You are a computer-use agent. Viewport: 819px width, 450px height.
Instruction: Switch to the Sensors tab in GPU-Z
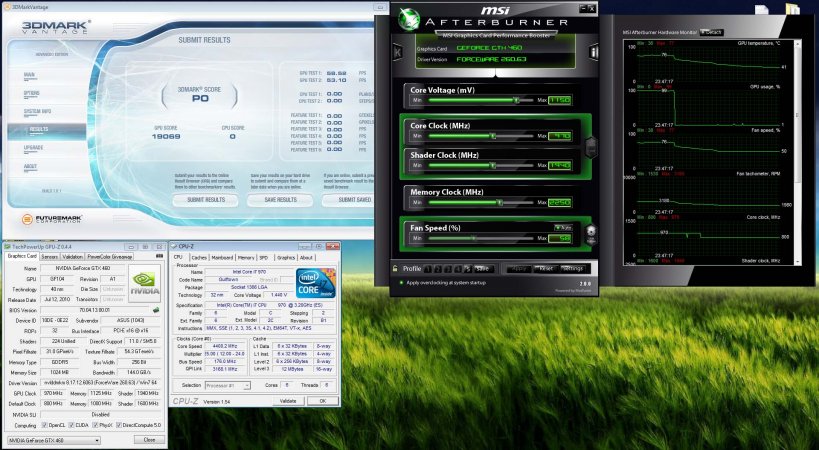click(49, 256)
